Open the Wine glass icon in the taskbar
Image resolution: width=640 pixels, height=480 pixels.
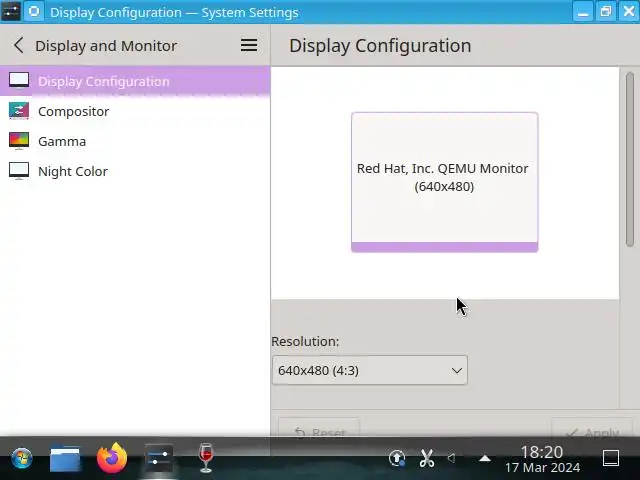pyautogui.click(x=206, y=458)
